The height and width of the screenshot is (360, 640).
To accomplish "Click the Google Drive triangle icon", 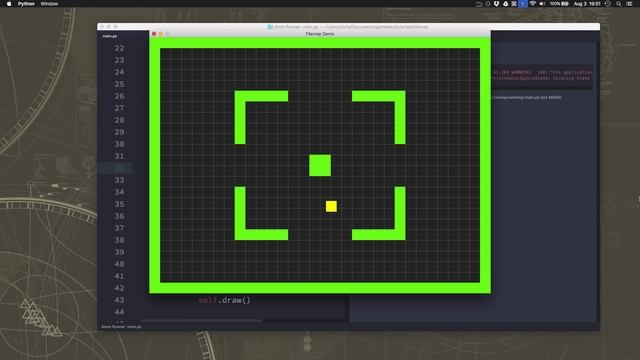I will [x=505, y=4].
